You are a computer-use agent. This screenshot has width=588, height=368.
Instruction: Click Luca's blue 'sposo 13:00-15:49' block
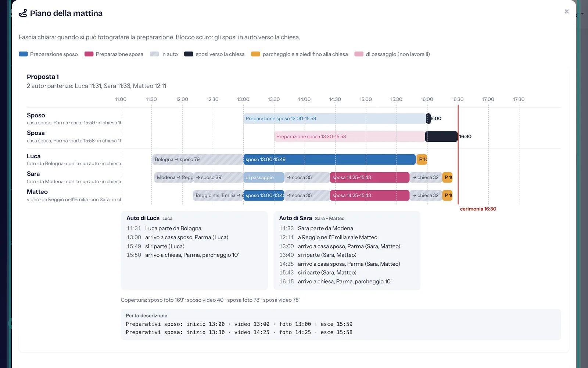(x=329, y=159)
